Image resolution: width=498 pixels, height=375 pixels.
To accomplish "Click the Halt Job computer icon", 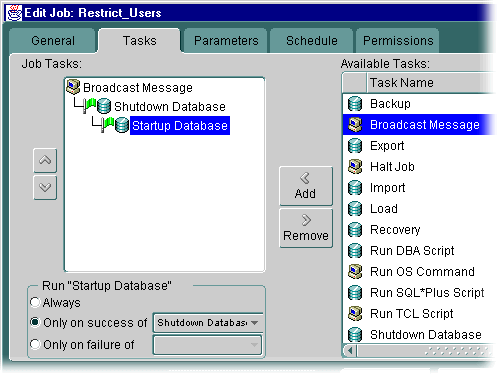I will coord(355,167).
